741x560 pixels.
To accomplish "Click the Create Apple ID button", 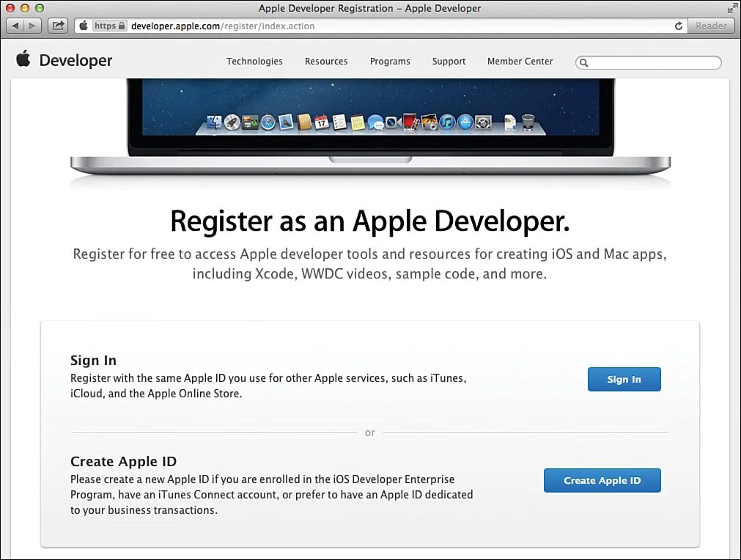I will coord(602,480).
